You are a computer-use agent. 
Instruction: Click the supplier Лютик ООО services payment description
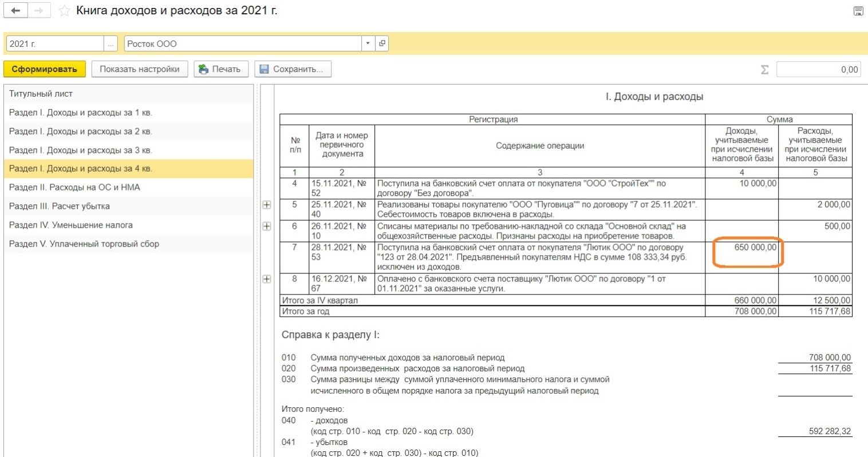click(x=540, y=284)
